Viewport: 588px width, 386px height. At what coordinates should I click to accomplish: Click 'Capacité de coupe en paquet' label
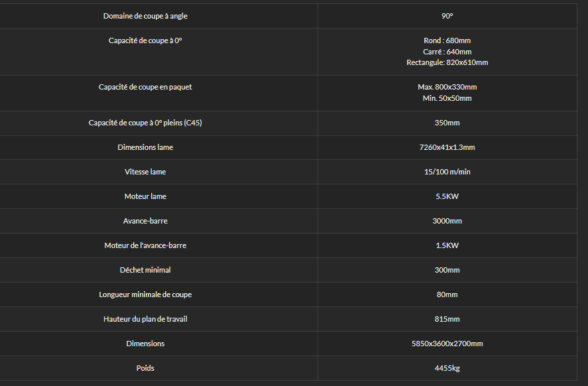tap(145, 87)
